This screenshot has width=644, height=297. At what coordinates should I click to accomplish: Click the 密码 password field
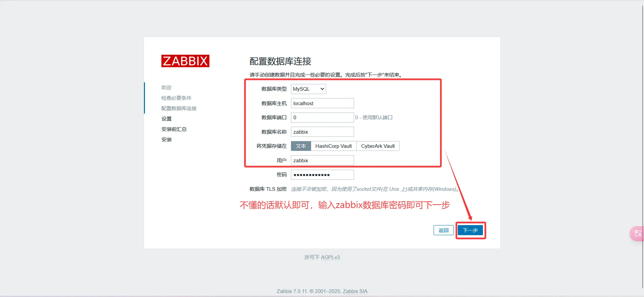pos(322,175)
